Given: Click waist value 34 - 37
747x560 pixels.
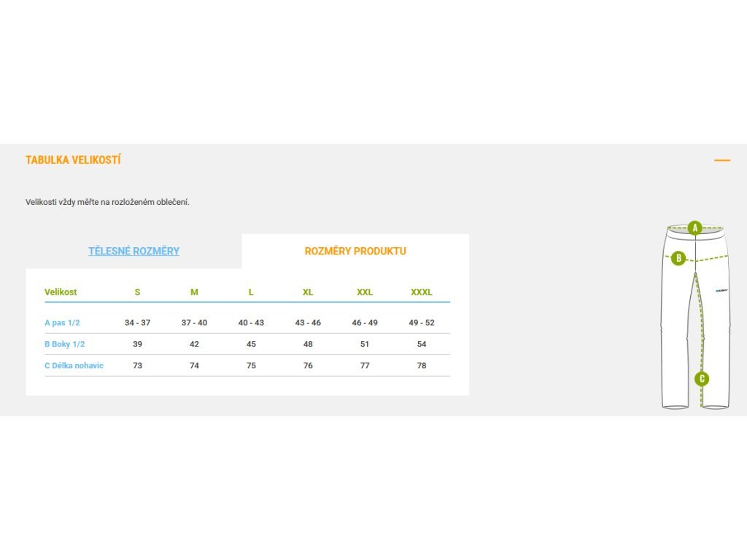Looking at the screenshot, I should (137, 322).
